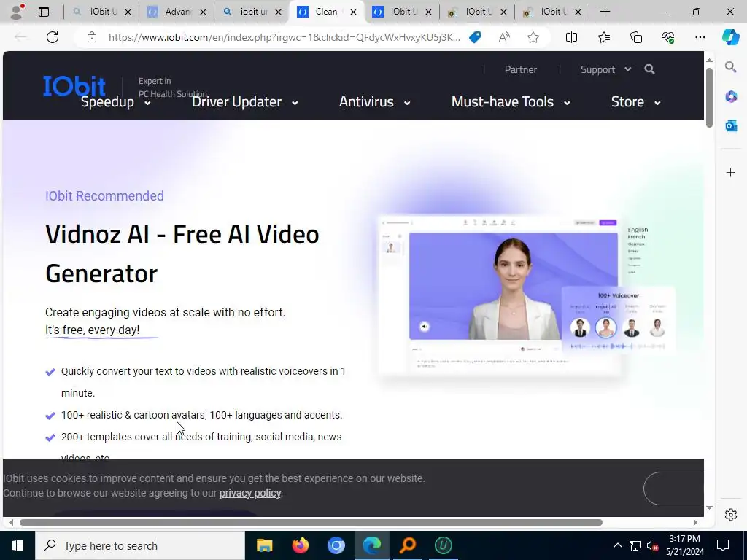Screen dimensions: 747x560
Task: Launch Firefox from the taskbar
Action: pos(300,545)
